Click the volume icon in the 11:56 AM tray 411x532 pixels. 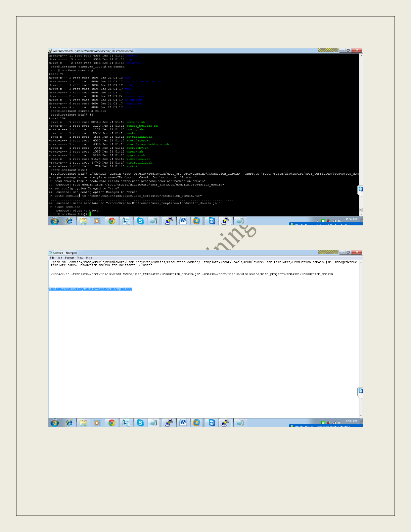(x=339, y=221)
